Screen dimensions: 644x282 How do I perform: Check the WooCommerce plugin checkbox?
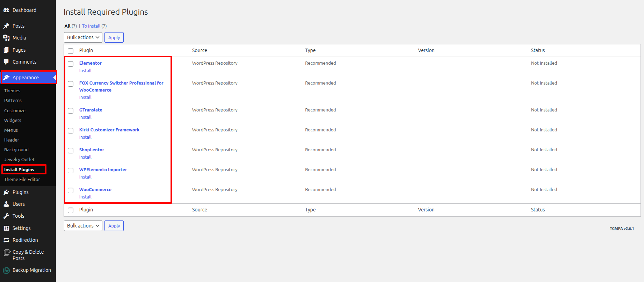pos(71,190)
